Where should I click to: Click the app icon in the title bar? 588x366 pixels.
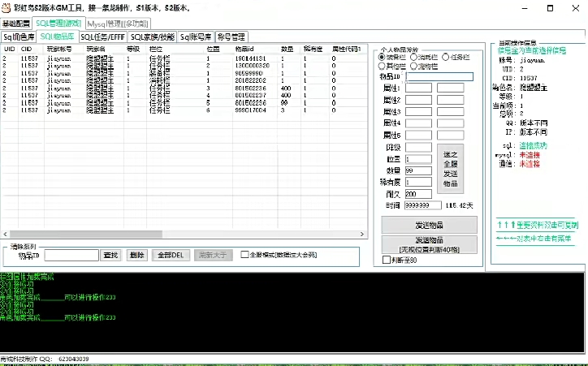(x=6, y=7)
